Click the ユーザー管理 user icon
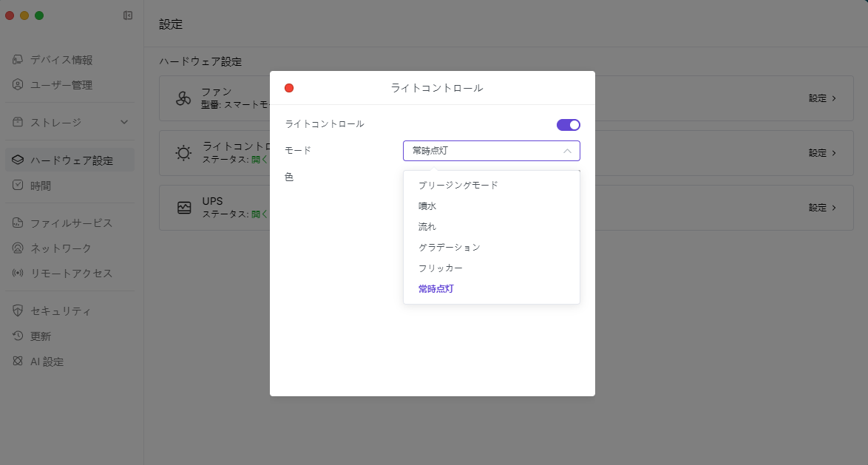This screenshot has height=465, width=868. coord(18,85)
